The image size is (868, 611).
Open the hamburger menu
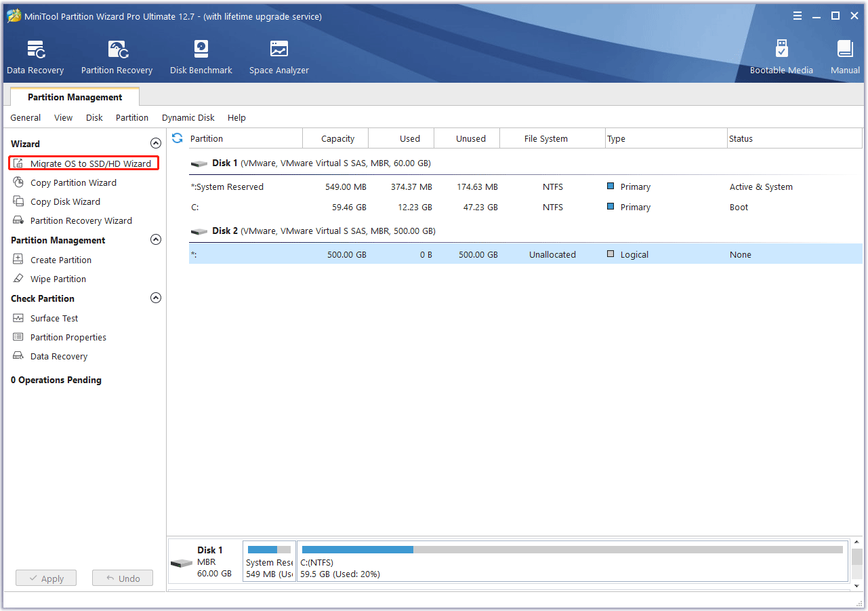click(797, 15)
